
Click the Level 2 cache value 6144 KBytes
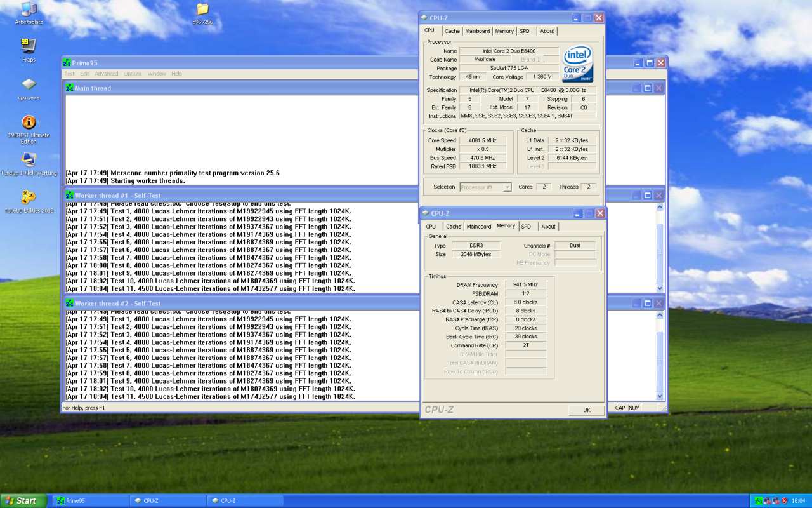pyautogui.click(x=572, y=158)
